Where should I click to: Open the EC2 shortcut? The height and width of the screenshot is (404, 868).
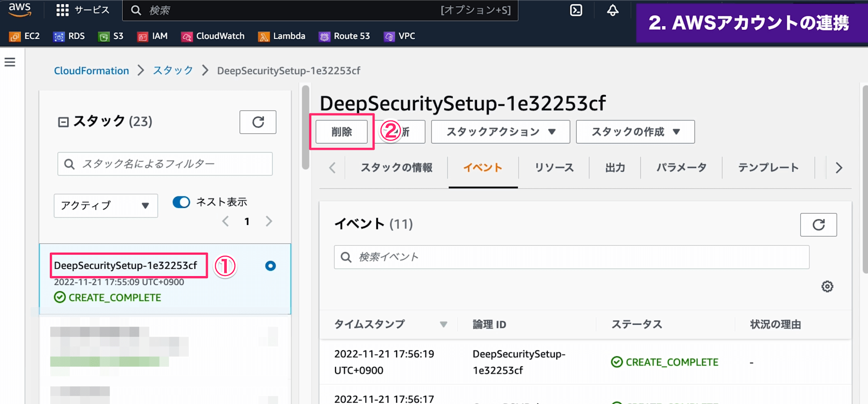click(x=24, y=36)
